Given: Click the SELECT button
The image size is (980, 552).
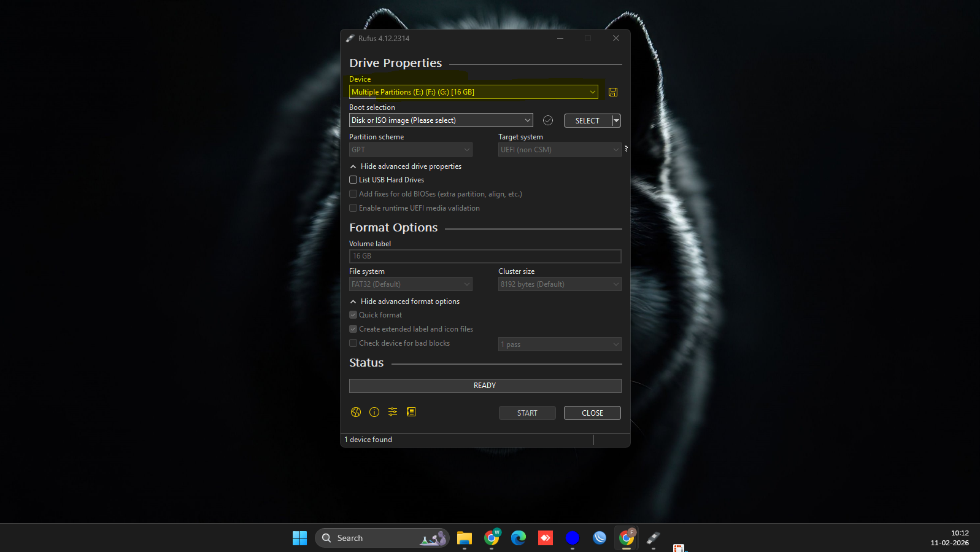Looking at the screenshot, I should point(588,121).
